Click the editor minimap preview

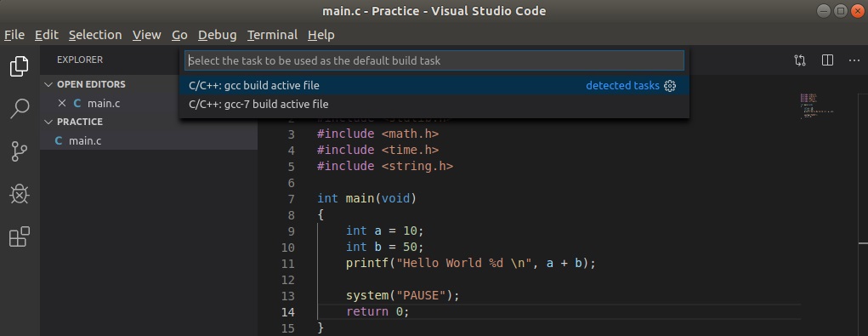tap(817, 107)
